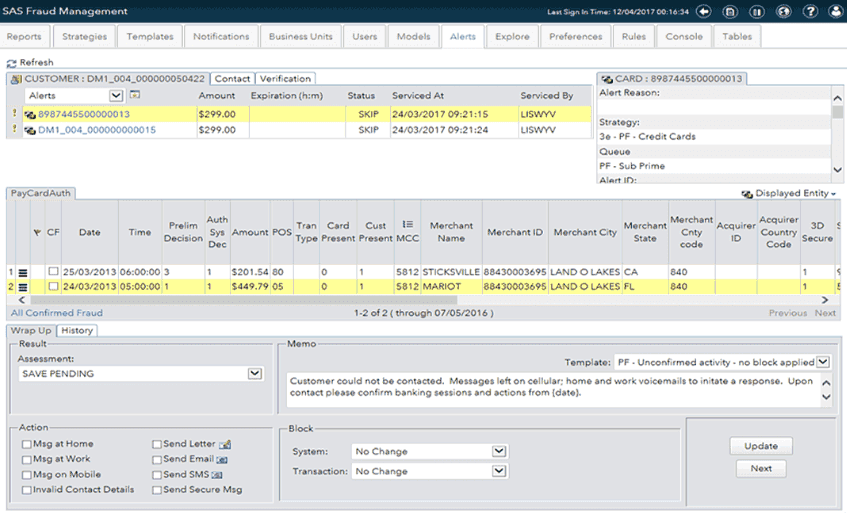The height and width of the screenshot is (513, 847).
Task: Open the user profile icon
Action: pos(836,11)
